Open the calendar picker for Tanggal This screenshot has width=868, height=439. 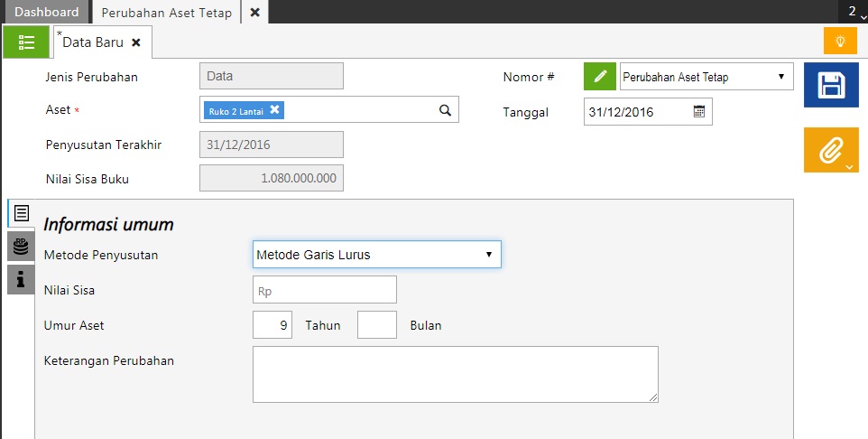click(x=698, y=111)
